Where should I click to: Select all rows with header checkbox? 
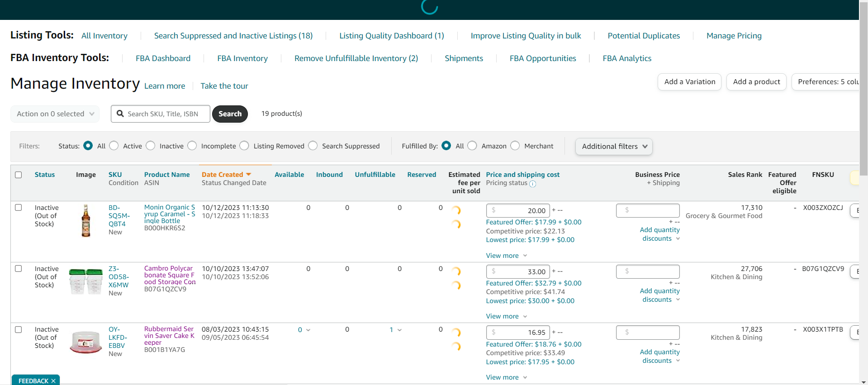pos(19,175)
